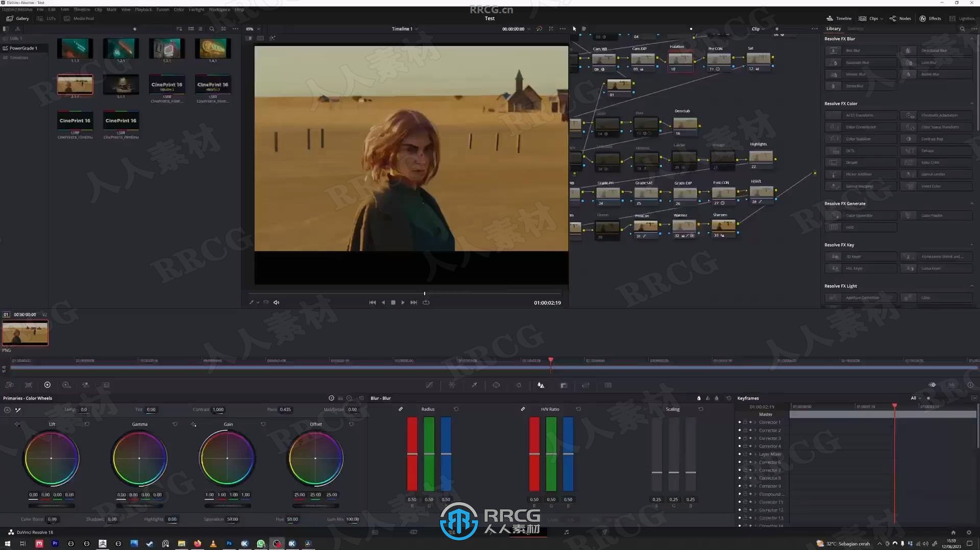Open the Key palette
Image resolution: width=980 pixels, height=550 pixels.
(563, 385)
